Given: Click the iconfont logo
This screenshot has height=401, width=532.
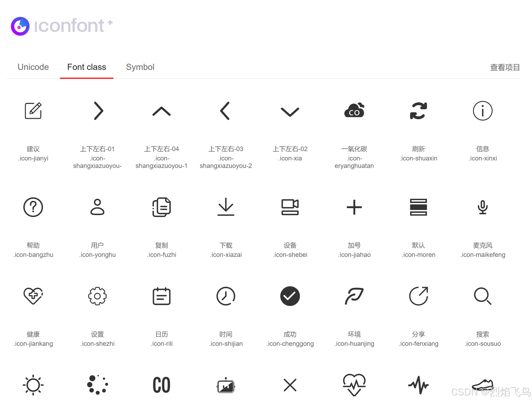Looking at the screenshot, I should click(62, 26).
